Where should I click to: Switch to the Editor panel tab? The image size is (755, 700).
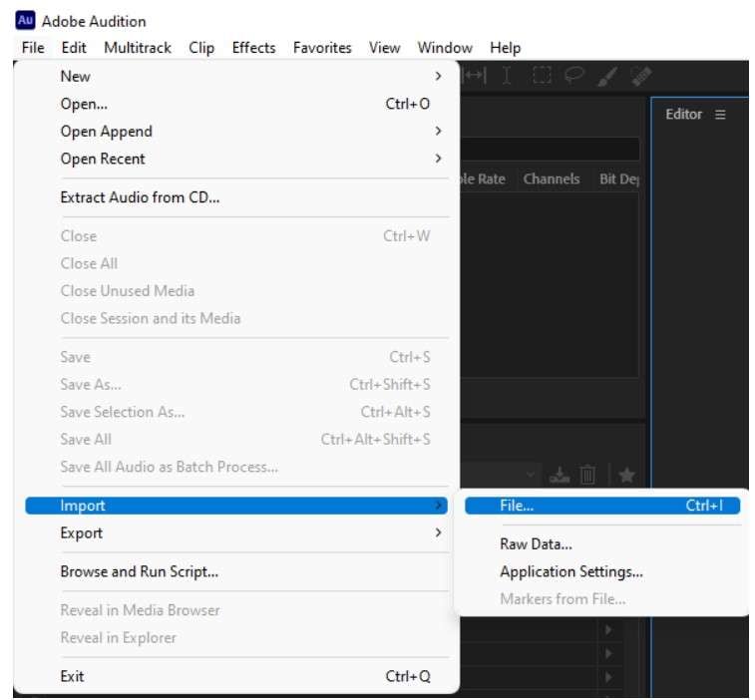click(x=684, y=115)
